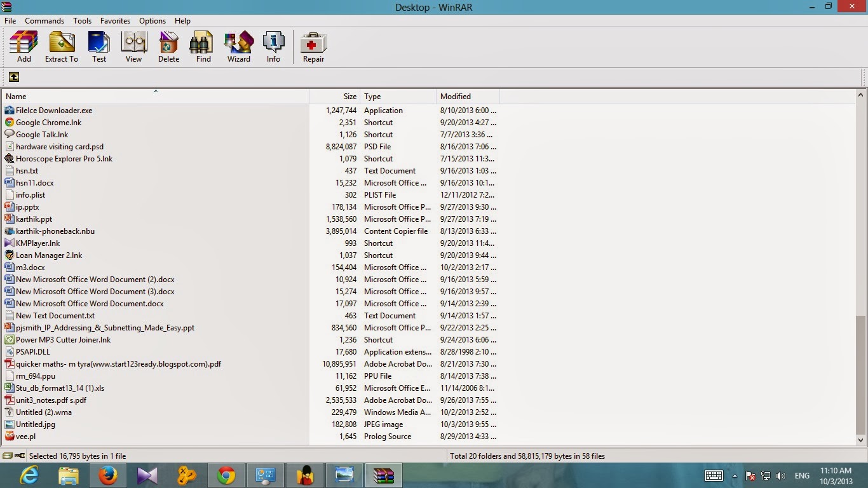Select quicker maths- m tyra pdf file

click(x=119, y=364)
